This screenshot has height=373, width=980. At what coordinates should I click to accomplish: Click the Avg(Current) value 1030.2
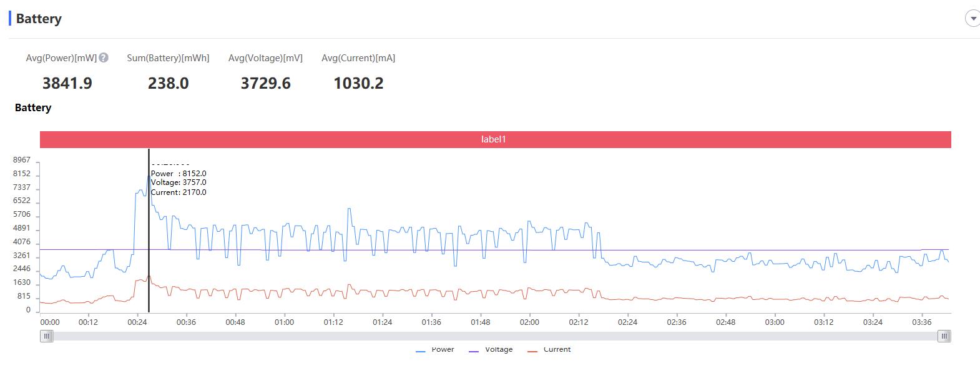pos(358,83)
